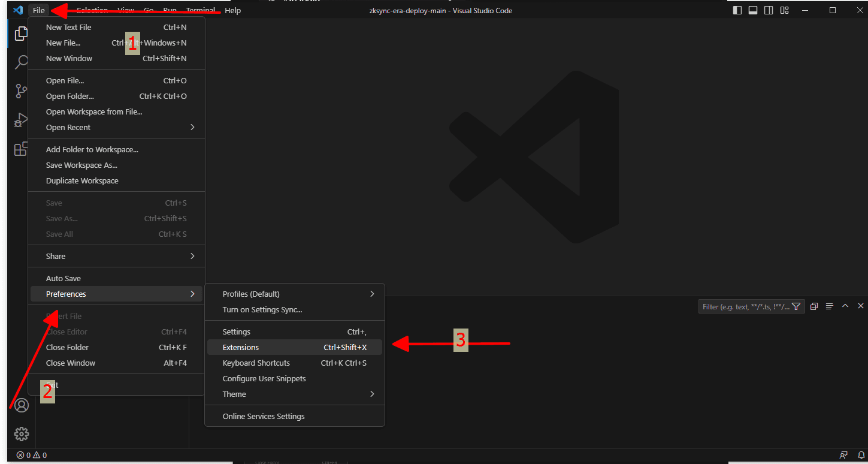Click the notification bell in status bar
Image resolution: width=868 pixels, height=464 pixels.
click(x=861, y=455)
